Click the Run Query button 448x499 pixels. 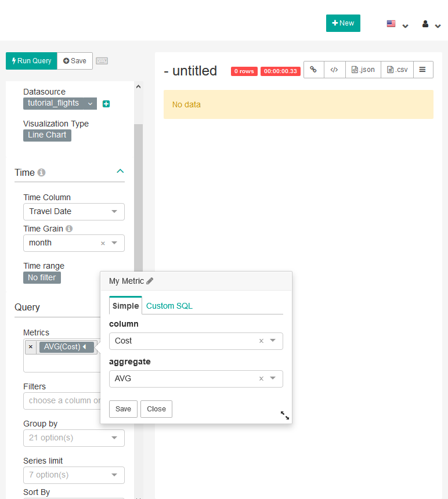pos(31,61)
